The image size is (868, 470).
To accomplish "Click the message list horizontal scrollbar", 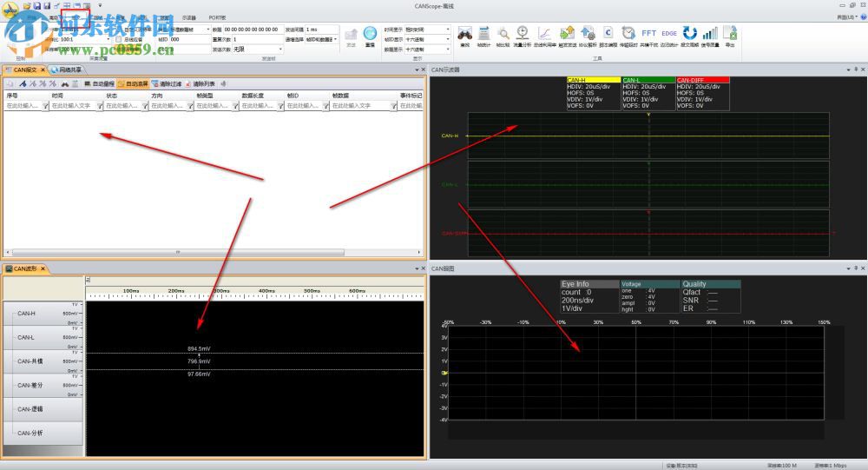I will click(x=177, y=252).
